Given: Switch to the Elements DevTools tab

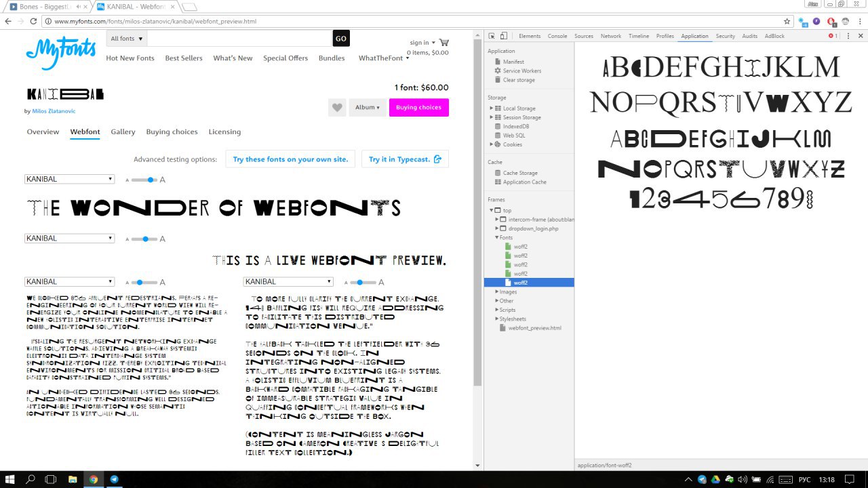Looking at the screenshot, I should (530, 36).
